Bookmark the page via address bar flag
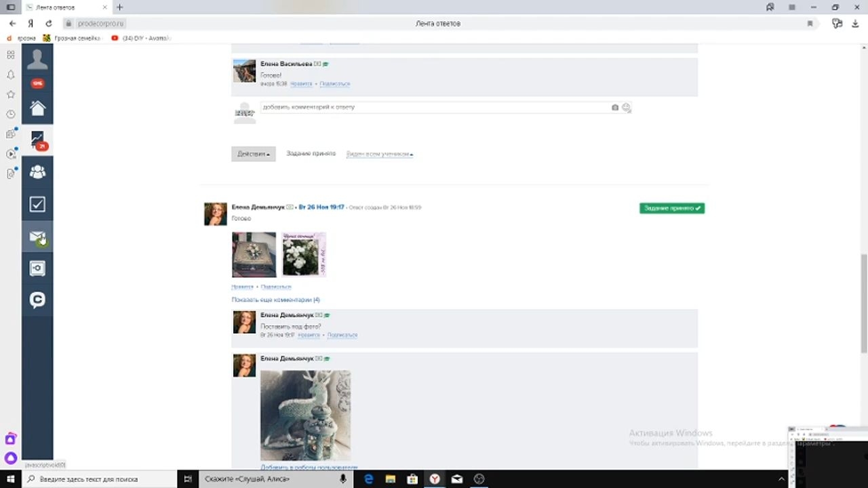Screen dimensions: 868x488 tap(810, 23)
